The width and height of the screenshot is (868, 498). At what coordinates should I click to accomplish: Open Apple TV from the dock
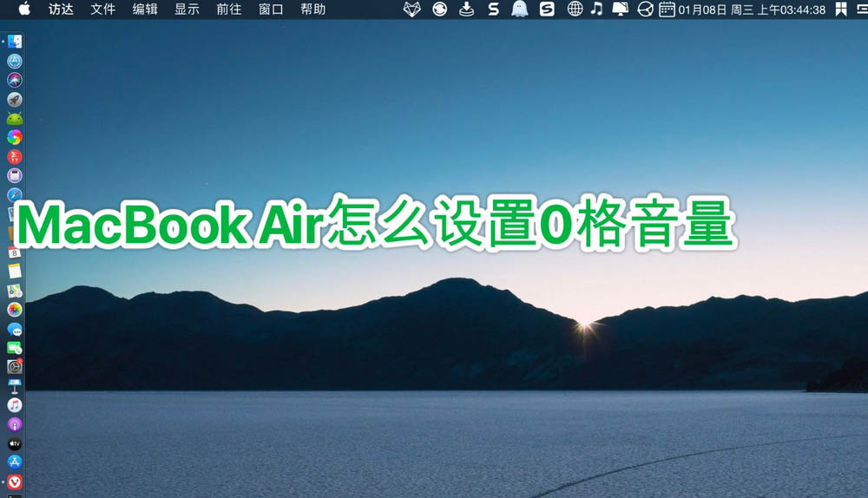[15, 443]
